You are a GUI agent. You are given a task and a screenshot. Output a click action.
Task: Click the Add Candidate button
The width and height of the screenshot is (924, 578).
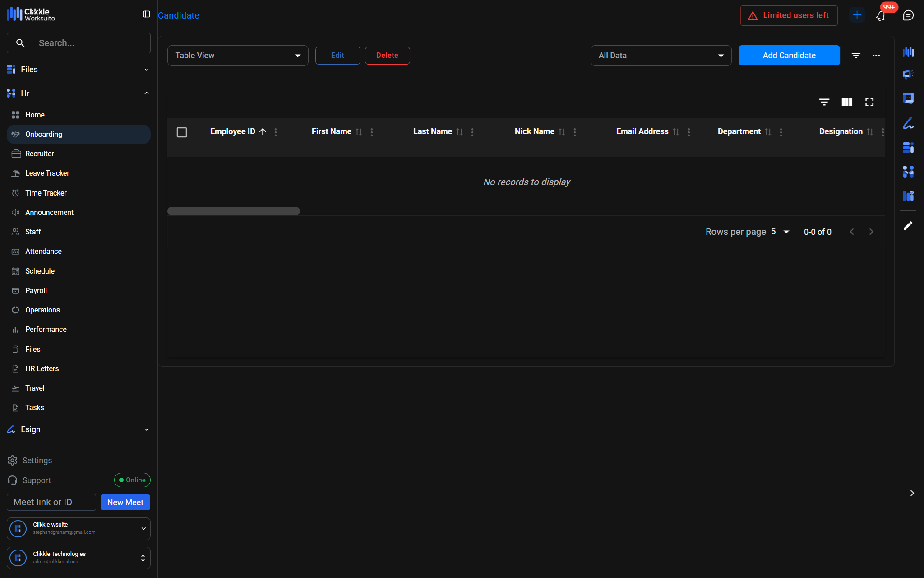789,56
